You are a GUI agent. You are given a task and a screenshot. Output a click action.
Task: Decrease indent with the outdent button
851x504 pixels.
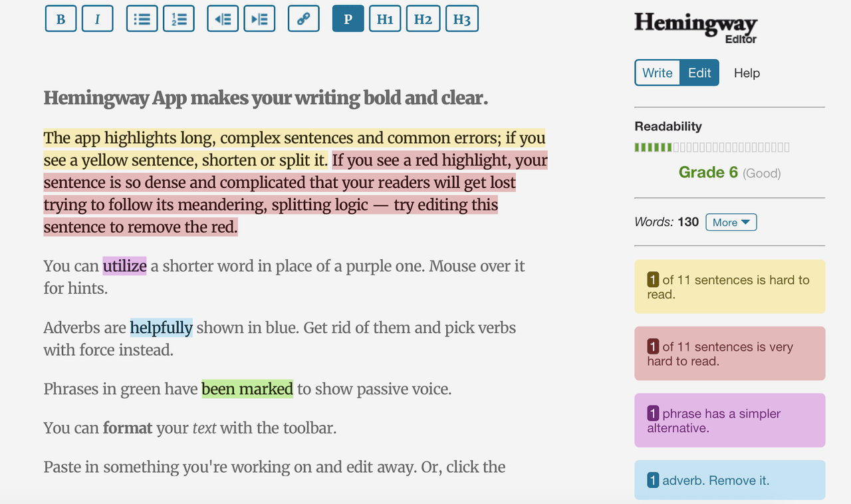pyautogui.click(x=223, y=19)
